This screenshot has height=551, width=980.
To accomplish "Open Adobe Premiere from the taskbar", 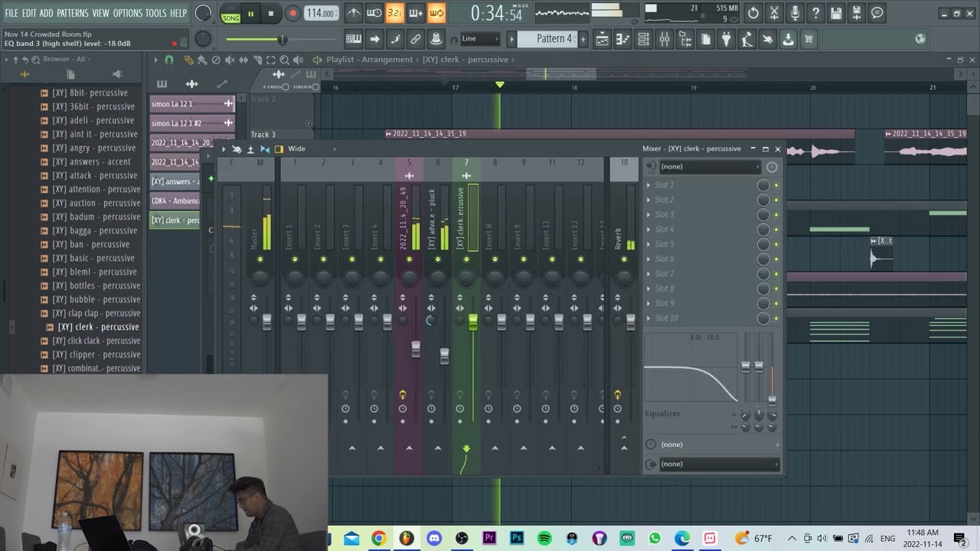I will pos(489,538).
